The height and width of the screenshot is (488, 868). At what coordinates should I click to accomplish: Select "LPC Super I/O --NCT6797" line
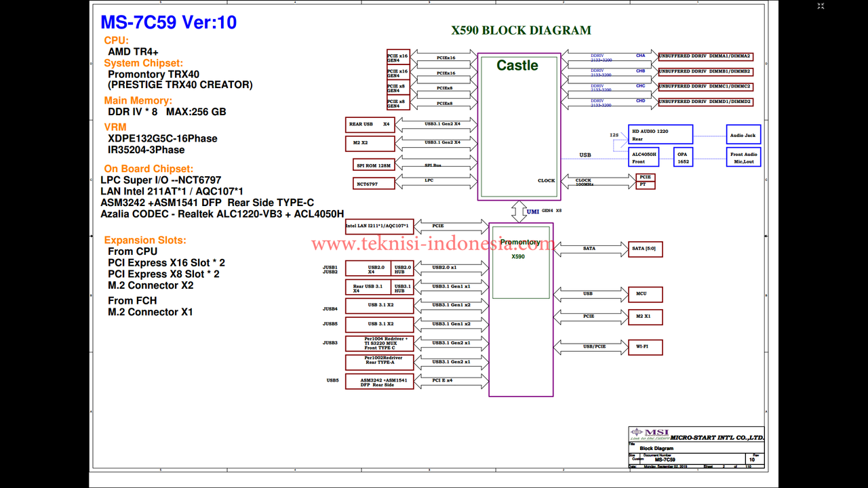[161, 180]
